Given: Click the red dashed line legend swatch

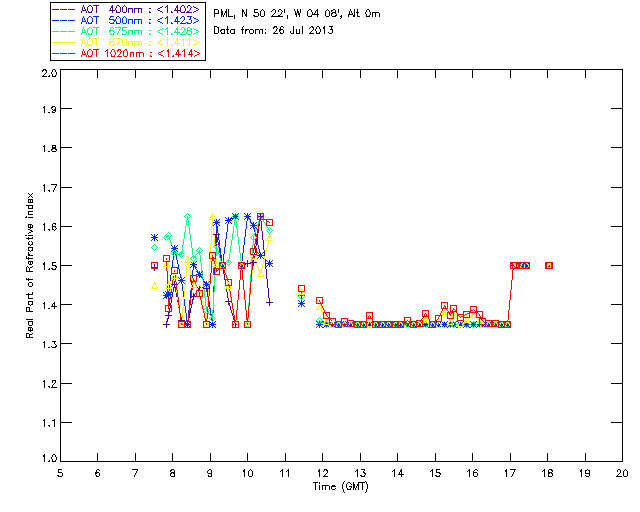Looking at the screenshot, I should click(63, 53).
